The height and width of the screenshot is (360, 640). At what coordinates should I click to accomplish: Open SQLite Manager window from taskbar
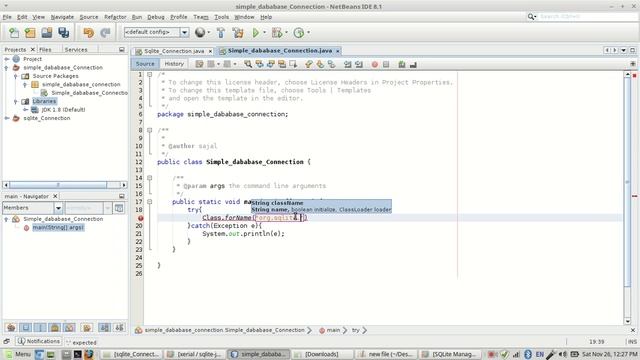point(449,354)
